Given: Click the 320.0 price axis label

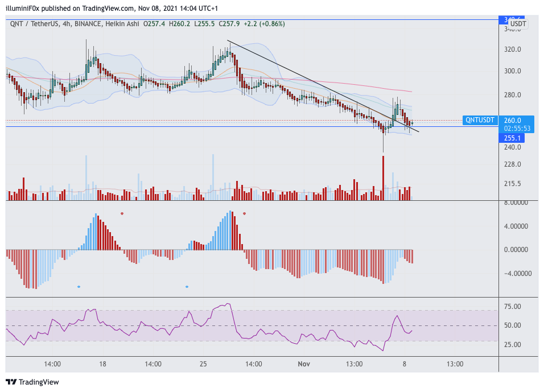Looking at the screenshot, I should [x=513, y=49].
